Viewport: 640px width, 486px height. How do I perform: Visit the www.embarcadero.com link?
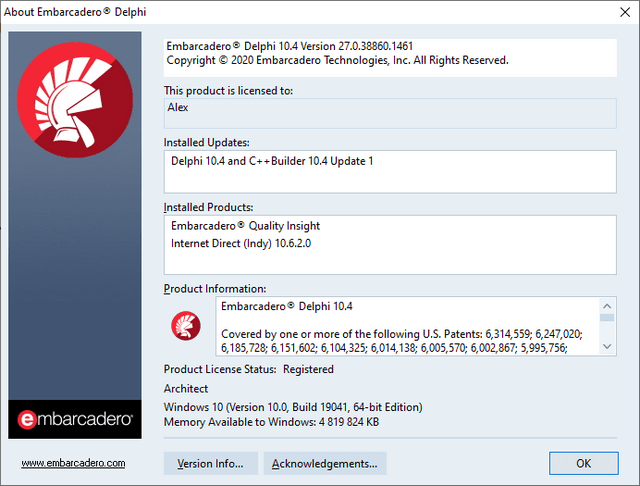click(73, 463)
